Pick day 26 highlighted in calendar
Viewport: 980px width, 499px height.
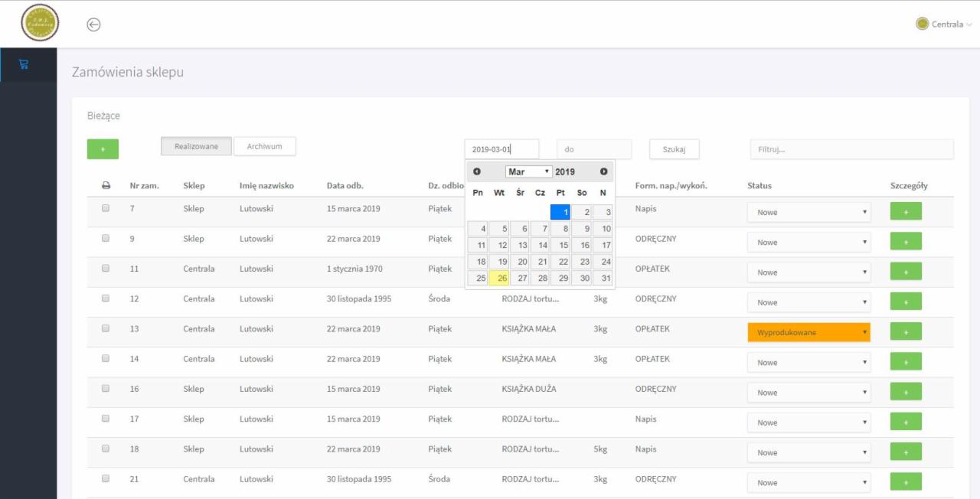[502, 278]
